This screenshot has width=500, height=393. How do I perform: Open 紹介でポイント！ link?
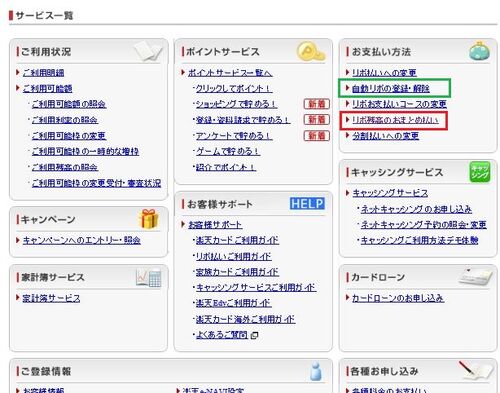pyautogui.click(x=226, y=167)
